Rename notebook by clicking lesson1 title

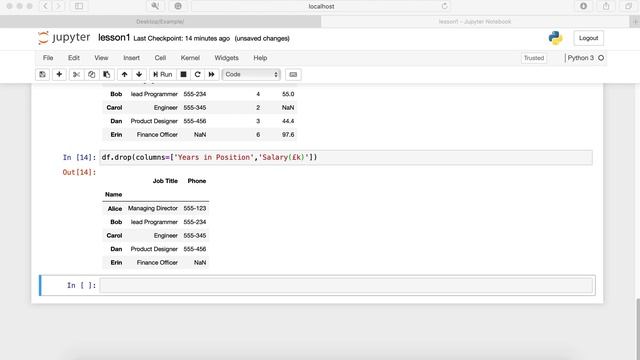click(x=114, y=38)
